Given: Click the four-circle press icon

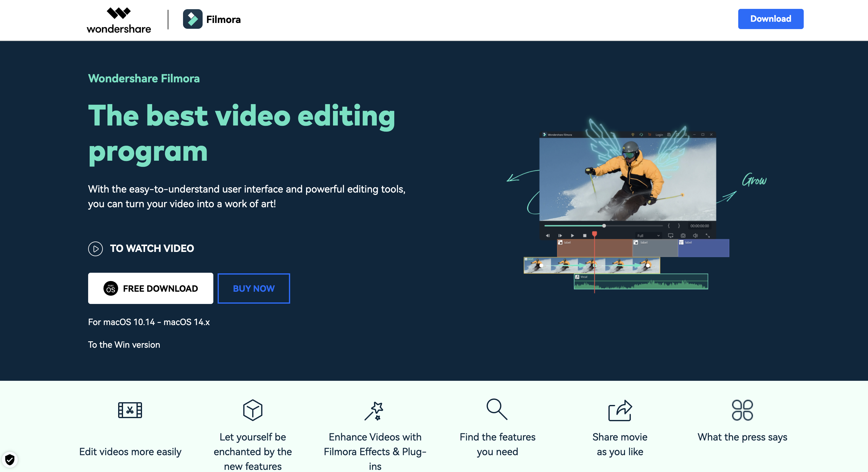Looking at the screenshot, I should coord(742,410).
